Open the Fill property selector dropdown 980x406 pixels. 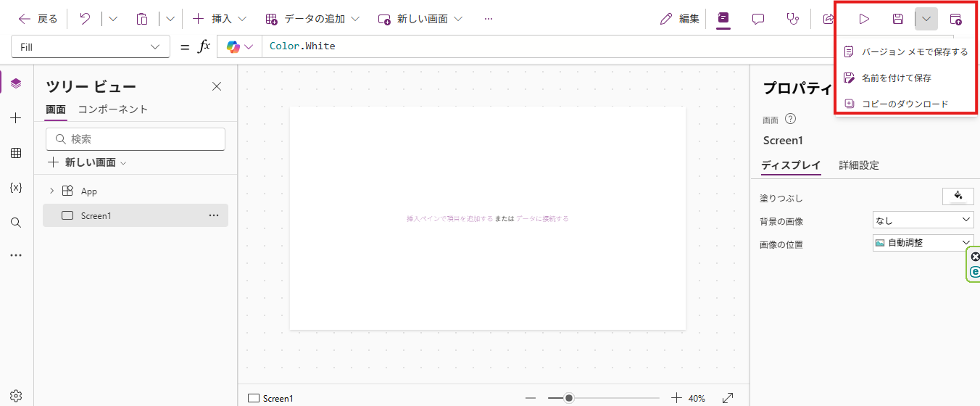click(x=91, y=46)
